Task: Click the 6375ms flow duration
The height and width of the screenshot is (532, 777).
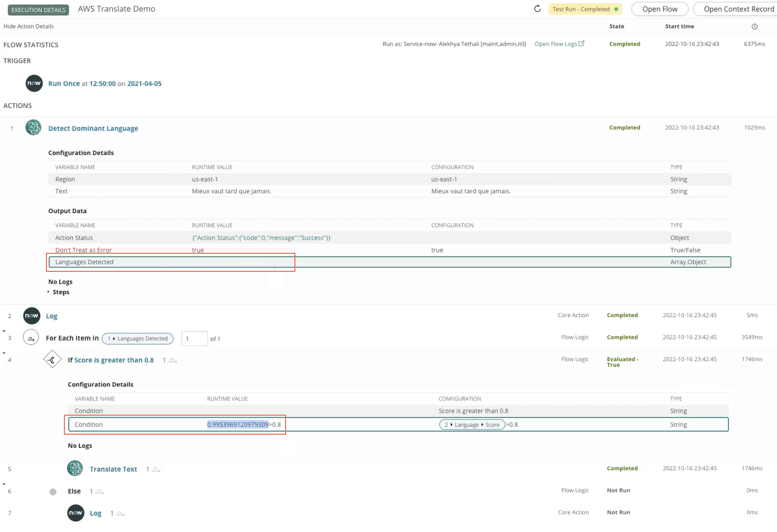Action: 754,44
